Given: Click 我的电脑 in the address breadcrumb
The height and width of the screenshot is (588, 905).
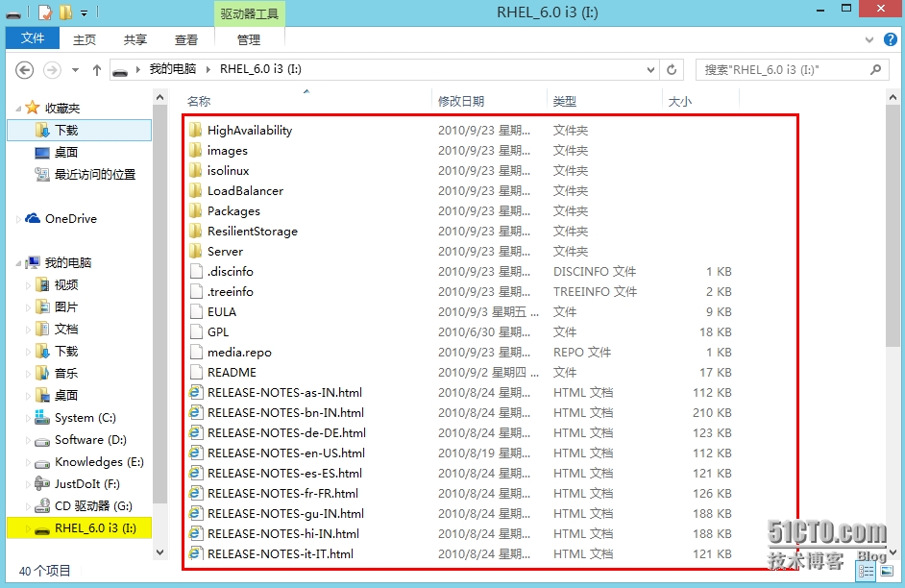Looking at the screenshot, I should pyautogui.click(x=173, y=69).
